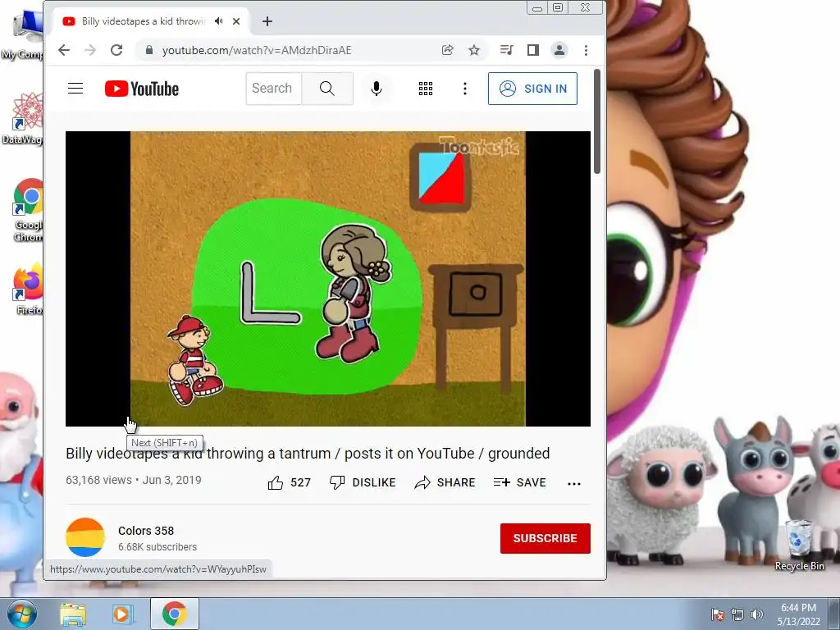Select the Recycle Bin desktop icon

(800, 546)
